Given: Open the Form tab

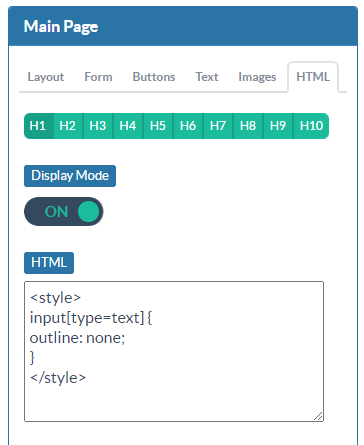Looking at the screenshot, I should coord(98,77).
